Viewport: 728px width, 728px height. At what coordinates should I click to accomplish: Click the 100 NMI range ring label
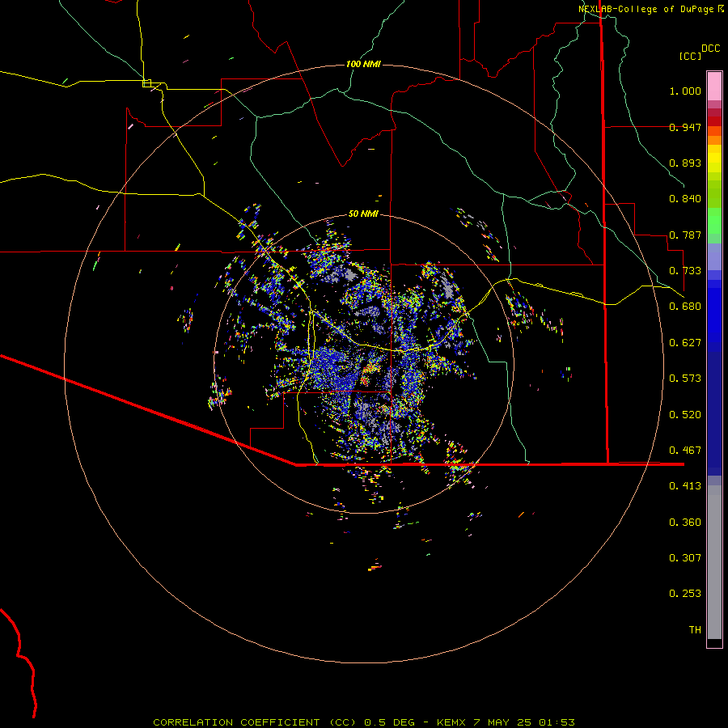pos(363,64)
